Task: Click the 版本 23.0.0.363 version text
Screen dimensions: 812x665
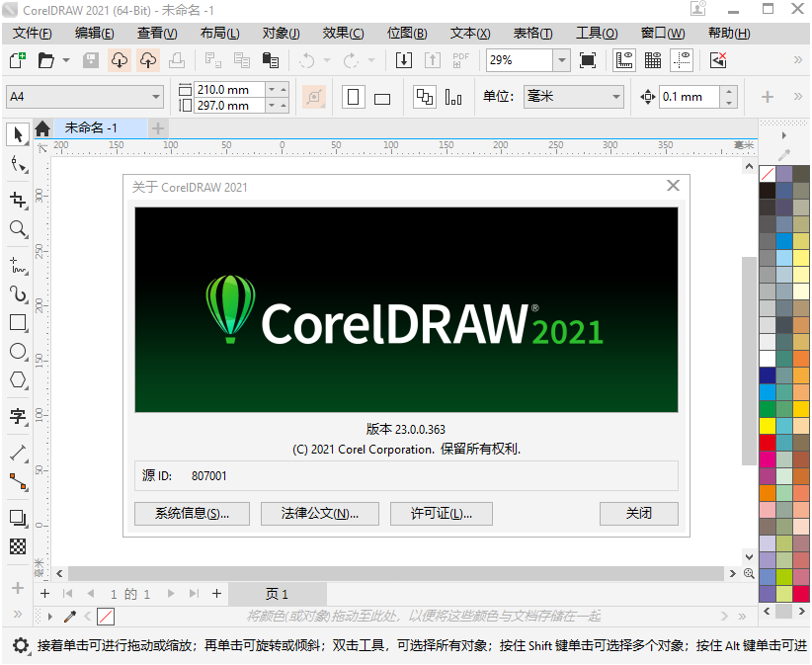Action: (405, 430)
